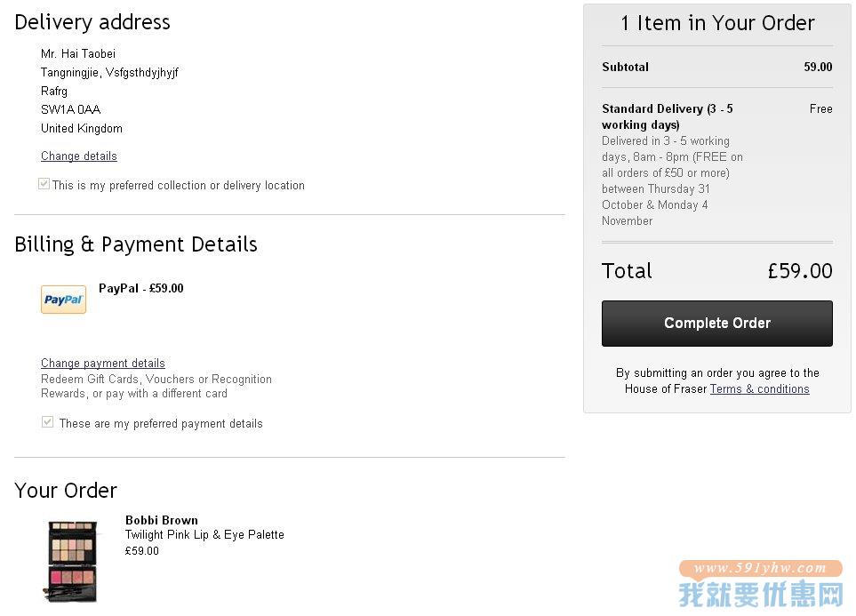
Task: Click the Complete Order button
Action: click(716, 324)
